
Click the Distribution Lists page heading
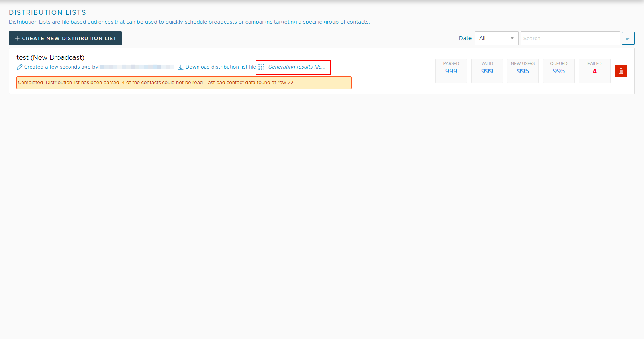tap(47, 13)
